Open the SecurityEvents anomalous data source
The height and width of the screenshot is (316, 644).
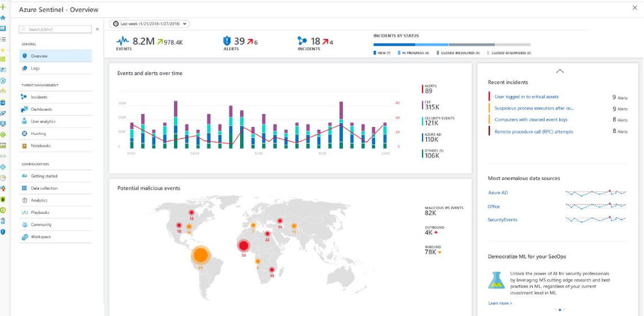coord(502,220)
